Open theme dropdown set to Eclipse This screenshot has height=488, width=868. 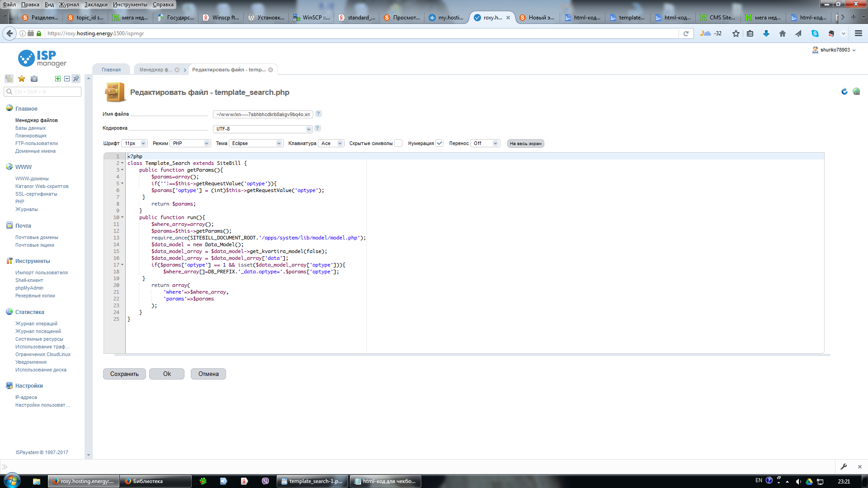(x=256, y=143)
